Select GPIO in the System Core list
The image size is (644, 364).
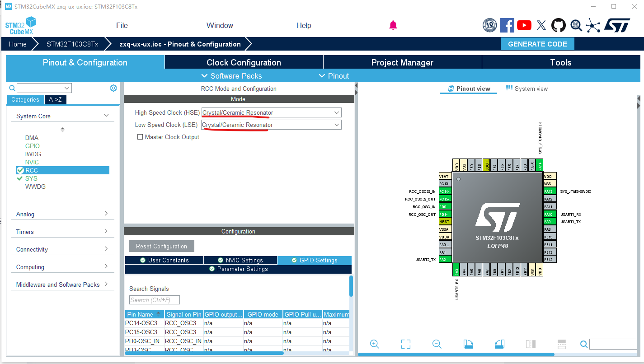tap(33, 146)
